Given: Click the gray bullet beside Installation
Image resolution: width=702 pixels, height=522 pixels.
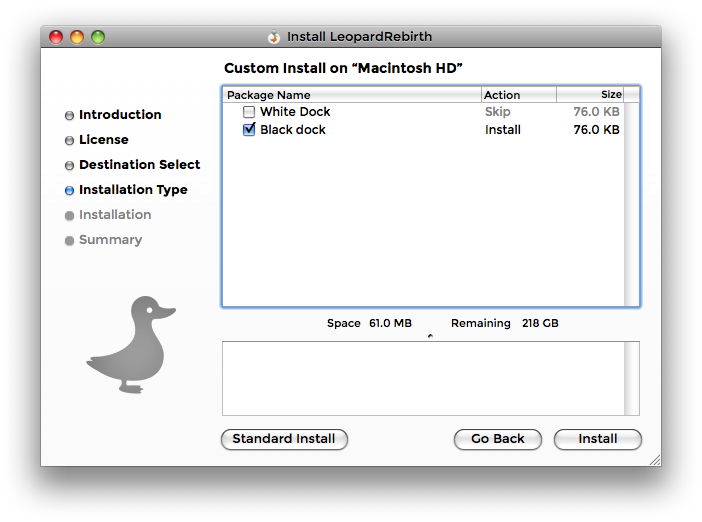Looking at the screenshot, I should click(69, 216).
